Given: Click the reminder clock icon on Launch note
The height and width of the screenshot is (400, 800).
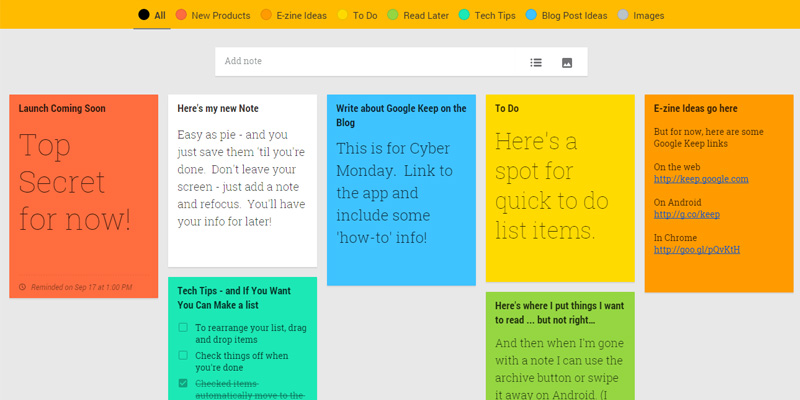Looking at the screenshot, I should [22, 287].
